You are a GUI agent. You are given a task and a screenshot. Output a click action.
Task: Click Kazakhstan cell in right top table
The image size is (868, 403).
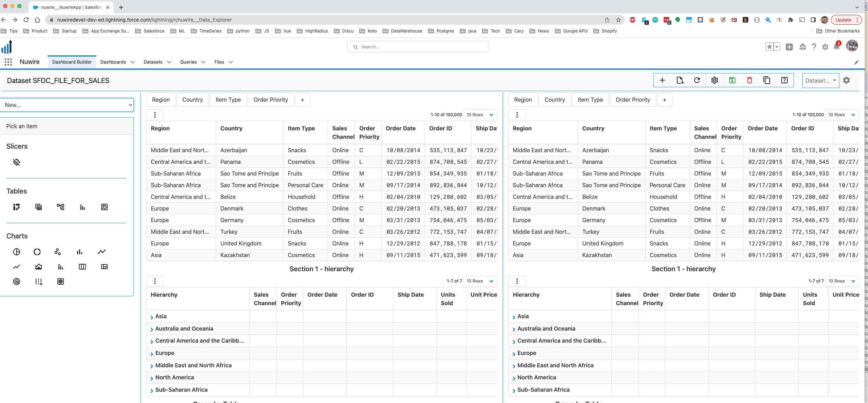(x=611, y=255)
